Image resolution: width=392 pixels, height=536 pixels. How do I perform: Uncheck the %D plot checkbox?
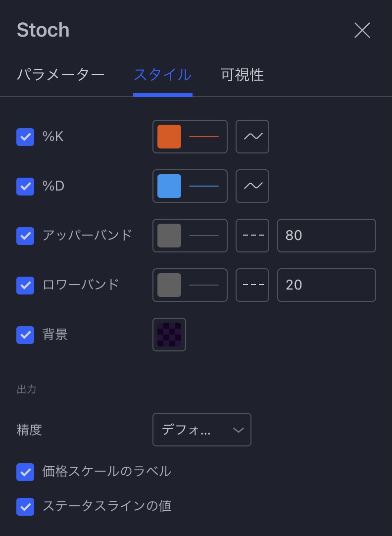25,187
